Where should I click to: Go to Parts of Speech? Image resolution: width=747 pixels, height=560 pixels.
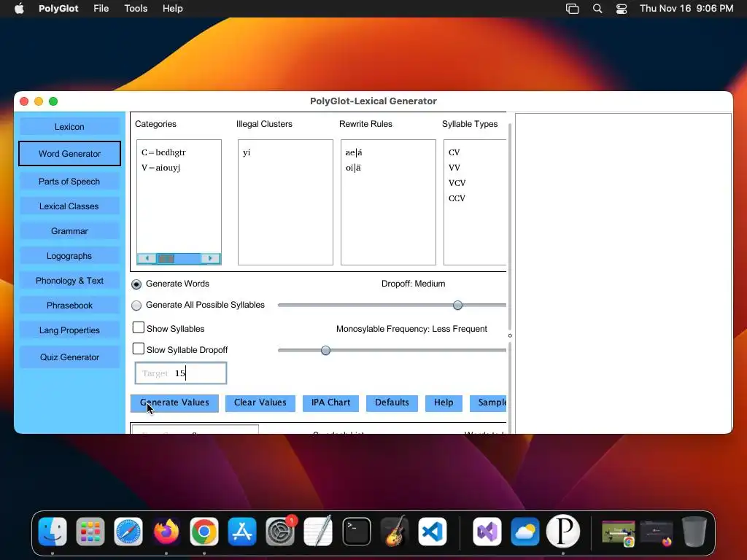click(69, 182)
